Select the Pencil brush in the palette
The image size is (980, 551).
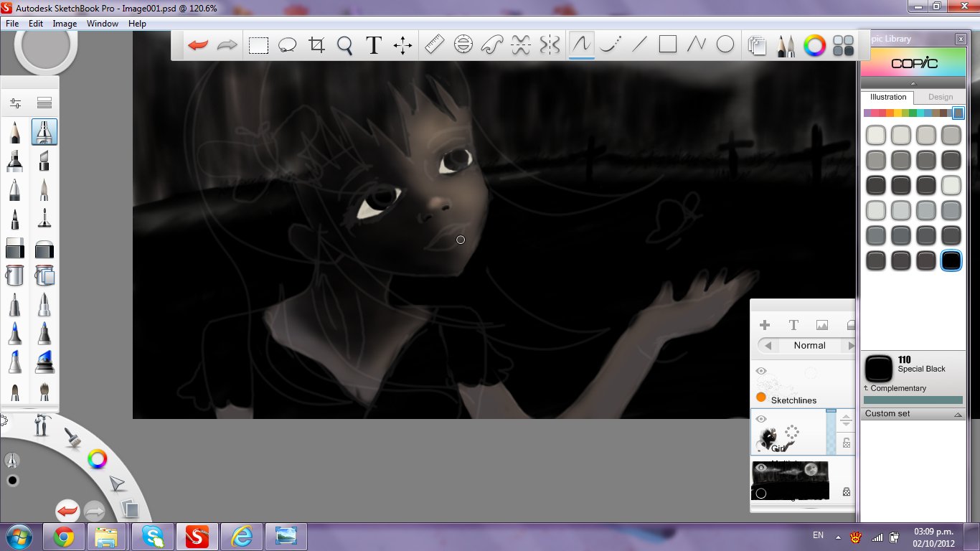click(15, 132)
